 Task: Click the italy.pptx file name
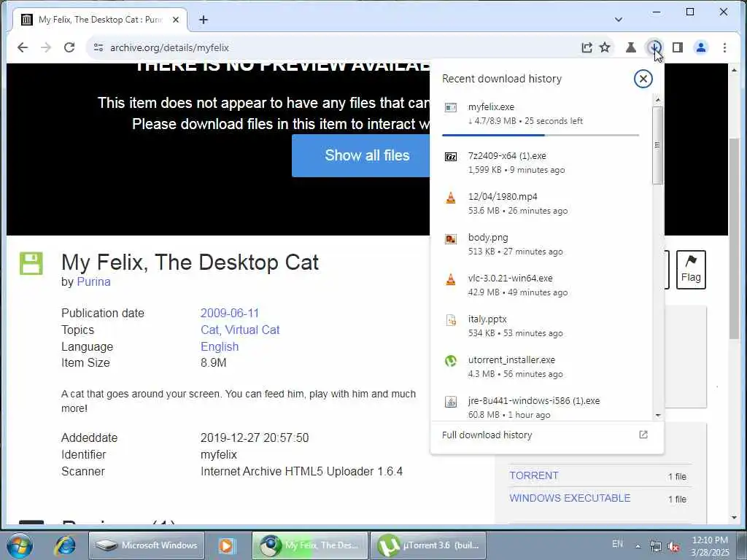[x=487, y=319]
